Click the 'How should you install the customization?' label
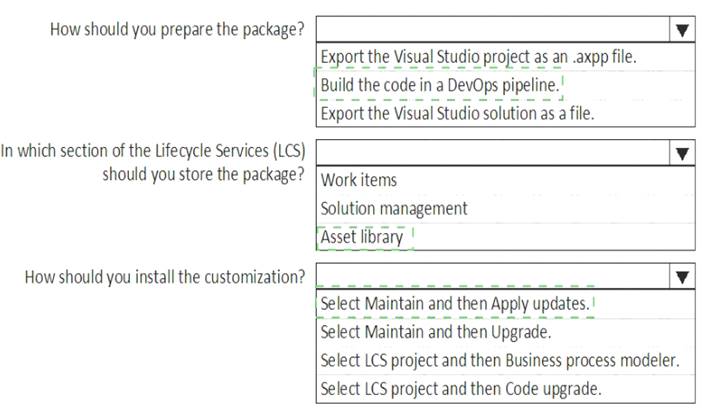702x408 pixels. pos(165,277)
